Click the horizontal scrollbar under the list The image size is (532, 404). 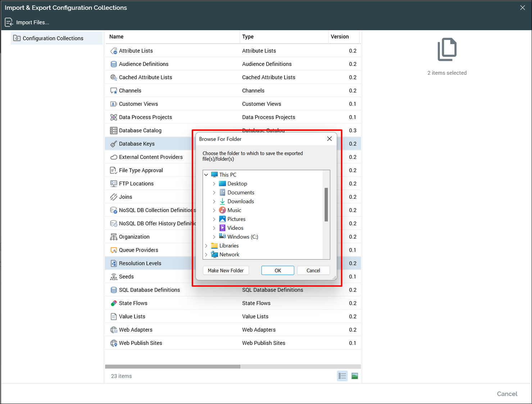tap(173, 367)
